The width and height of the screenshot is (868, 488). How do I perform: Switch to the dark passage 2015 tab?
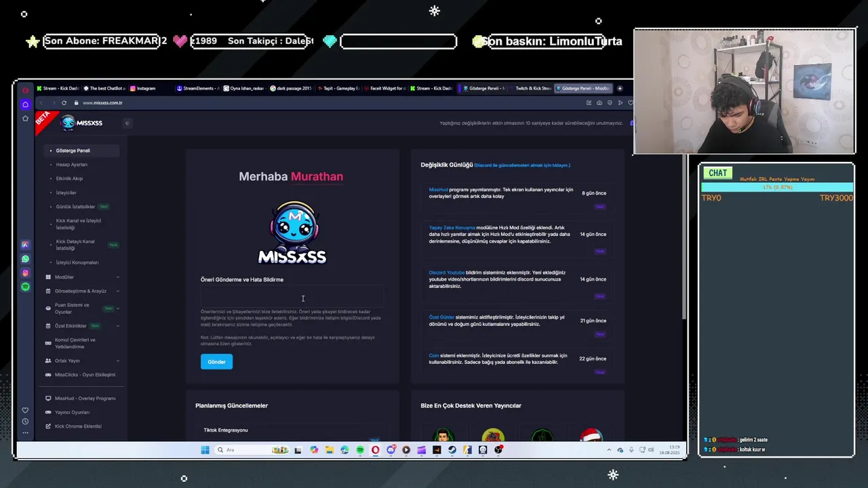click(292, 88)
